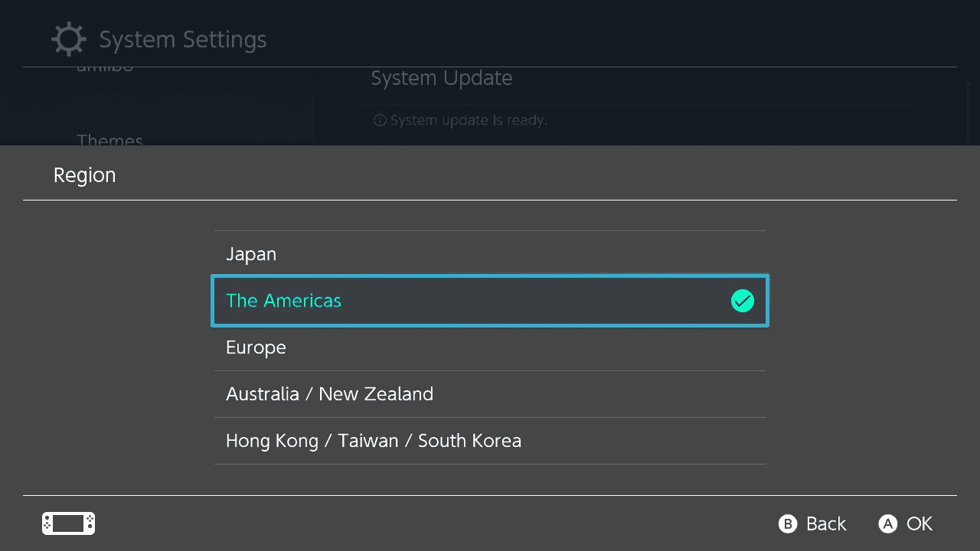Click the System Settings gear icon
The height and width of the screenshot is (551, 980).
pyautogui.click(x=69, y=39)
